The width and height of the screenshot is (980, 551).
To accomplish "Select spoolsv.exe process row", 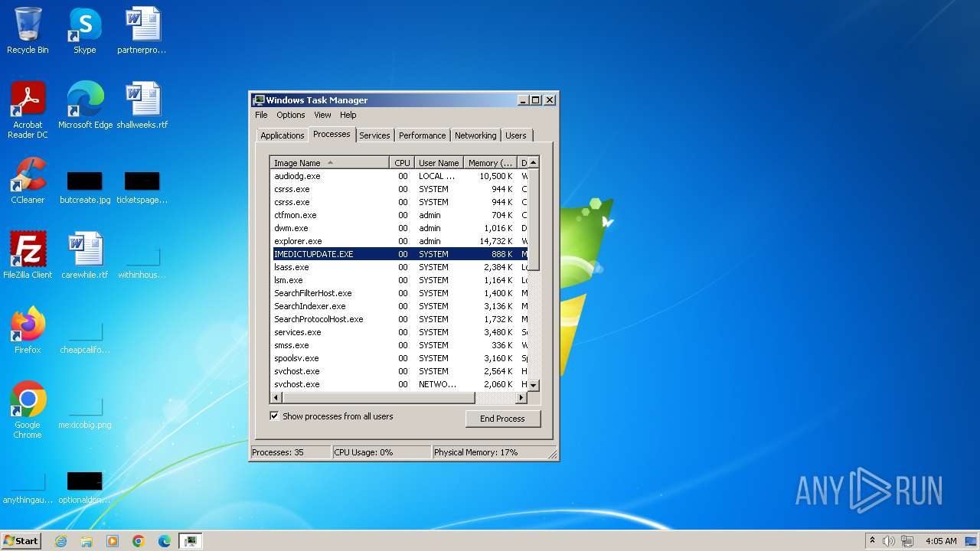I will click(399, 358).
